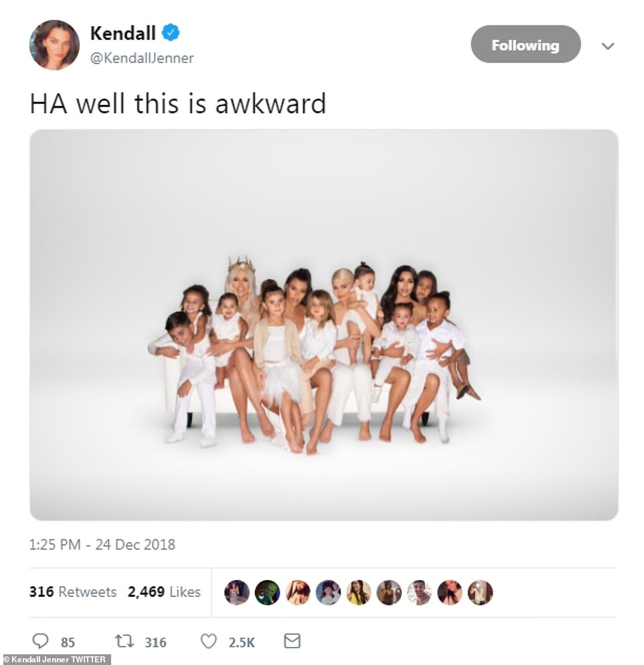This screenshot has height=665, width=644.
Task: Open the 2,469 Likes list
Action: pos(164,591)
